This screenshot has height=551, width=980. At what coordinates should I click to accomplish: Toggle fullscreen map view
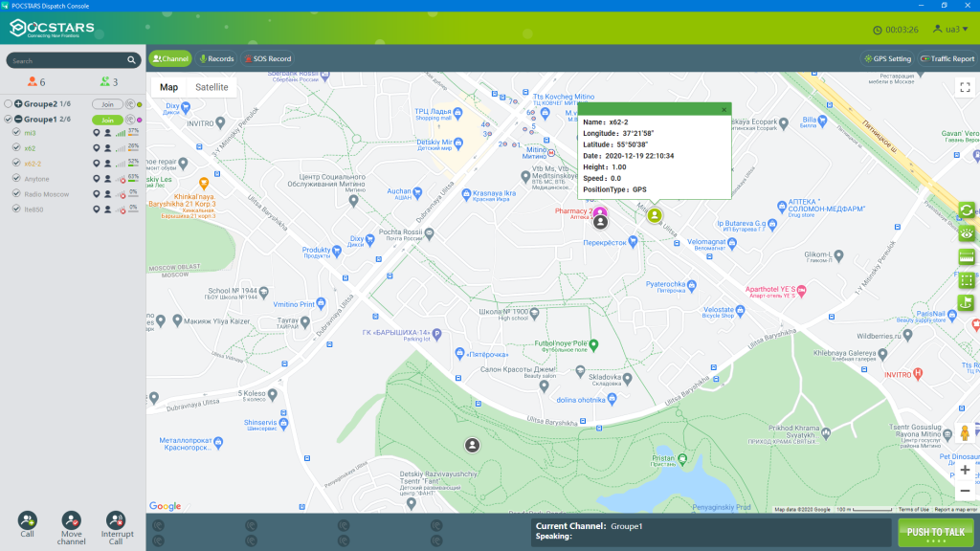[964, 87]
